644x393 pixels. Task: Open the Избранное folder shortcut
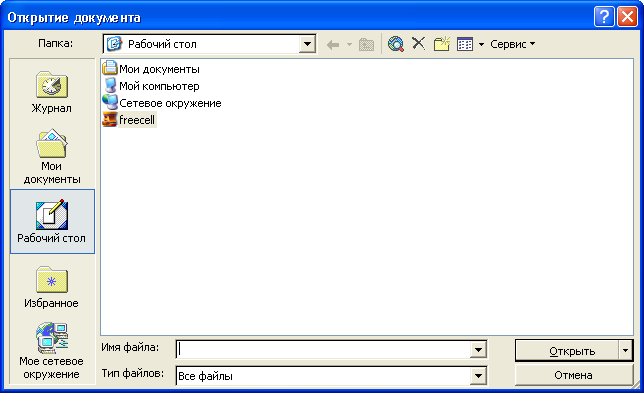[52, 287]
